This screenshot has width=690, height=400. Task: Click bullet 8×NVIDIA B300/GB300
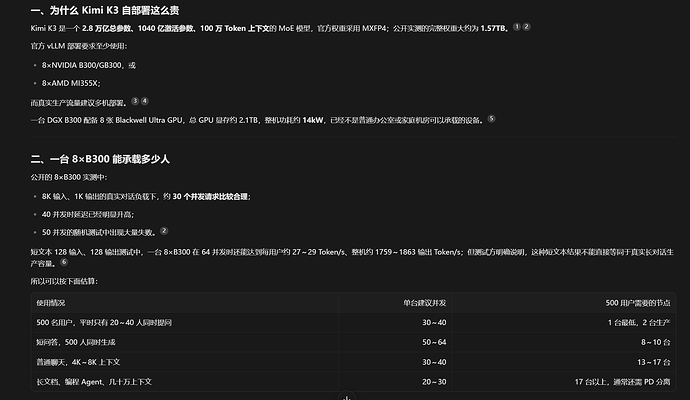(88, 65)
